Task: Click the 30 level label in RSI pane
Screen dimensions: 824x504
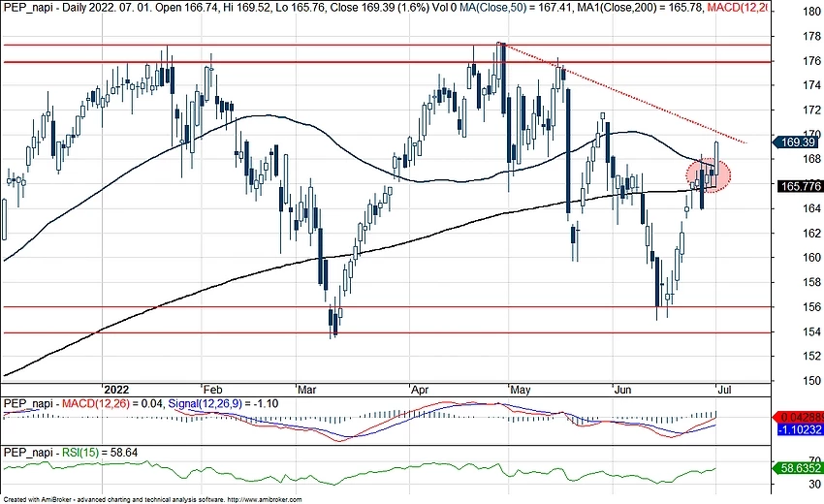Action: 815,484
